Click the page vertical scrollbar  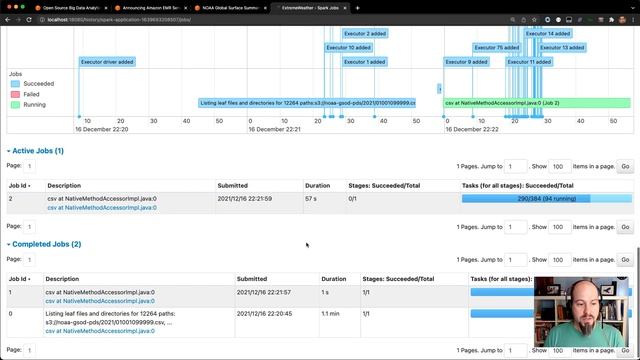point(638,302)
